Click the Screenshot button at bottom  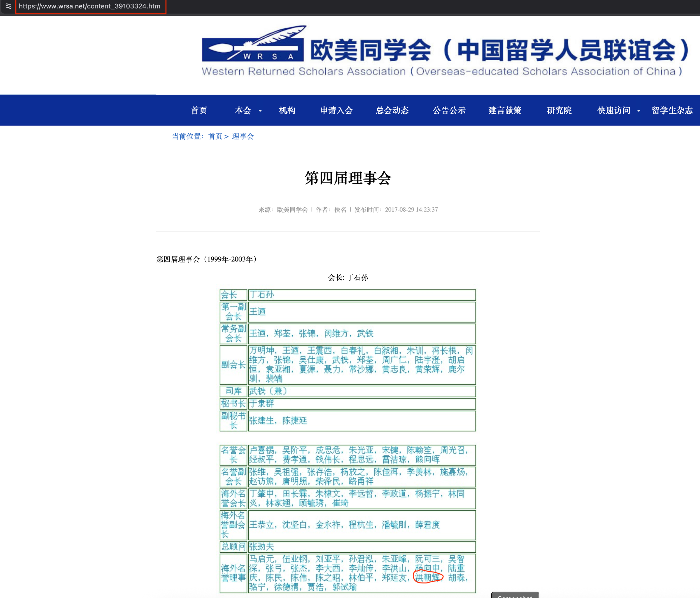515,595
